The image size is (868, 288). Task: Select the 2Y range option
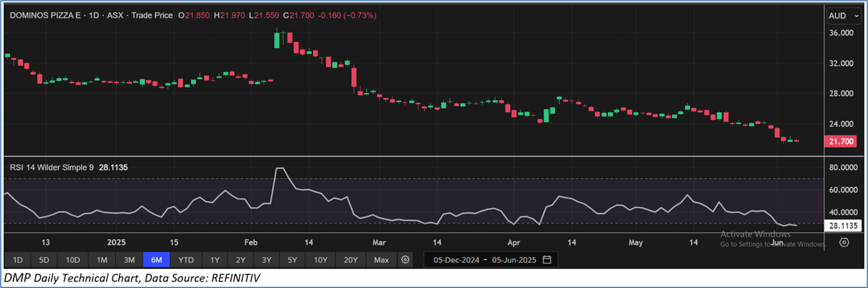coord(241,260)
